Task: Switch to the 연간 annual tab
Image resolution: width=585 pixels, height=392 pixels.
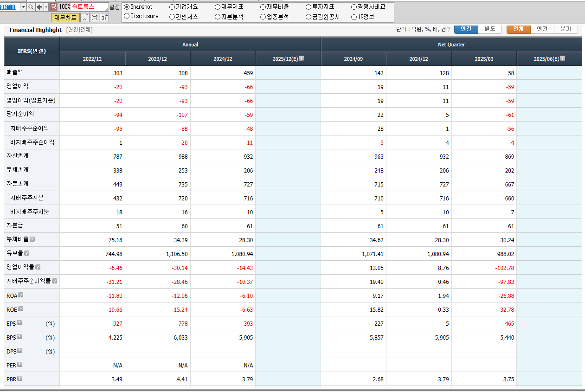Action: [x=542, y=29]
